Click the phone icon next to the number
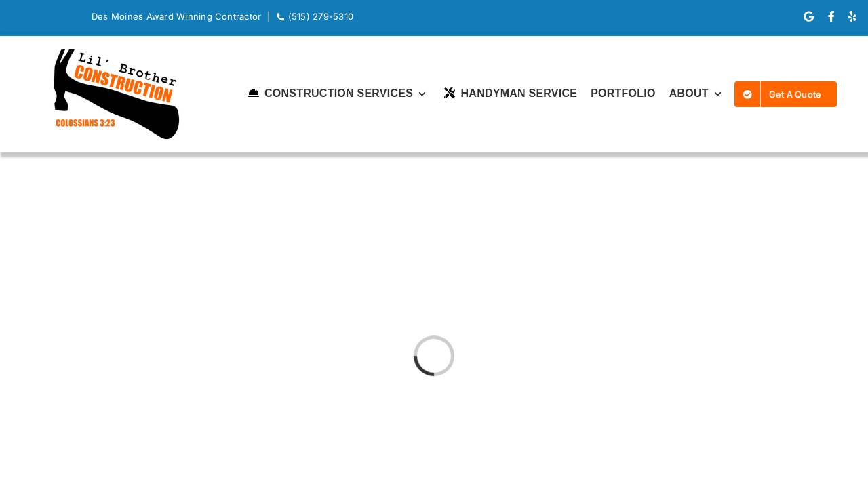The width and height of the screenshot is (868, 488). 280,16
